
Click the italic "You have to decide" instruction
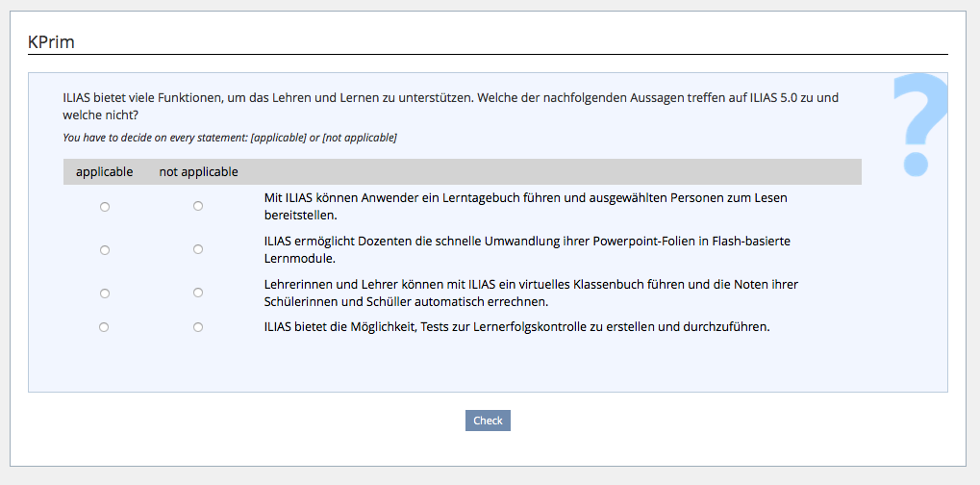point(230,138)
